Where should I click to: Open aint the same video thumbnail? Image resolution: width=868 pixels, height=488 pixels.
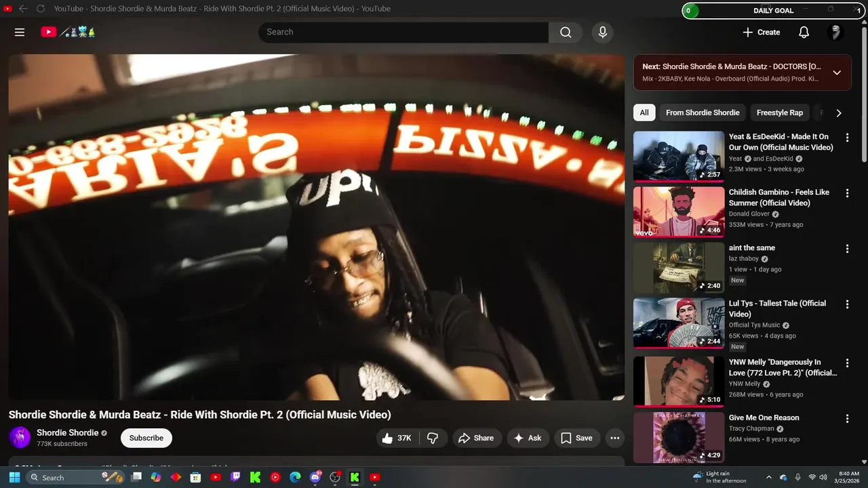[x=679, y=268]
